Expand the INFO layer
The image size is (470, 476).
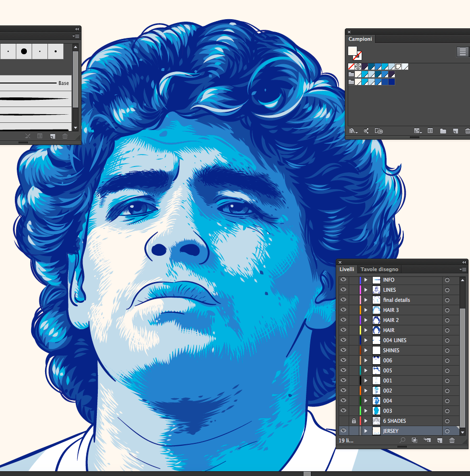tap(366, 280)
